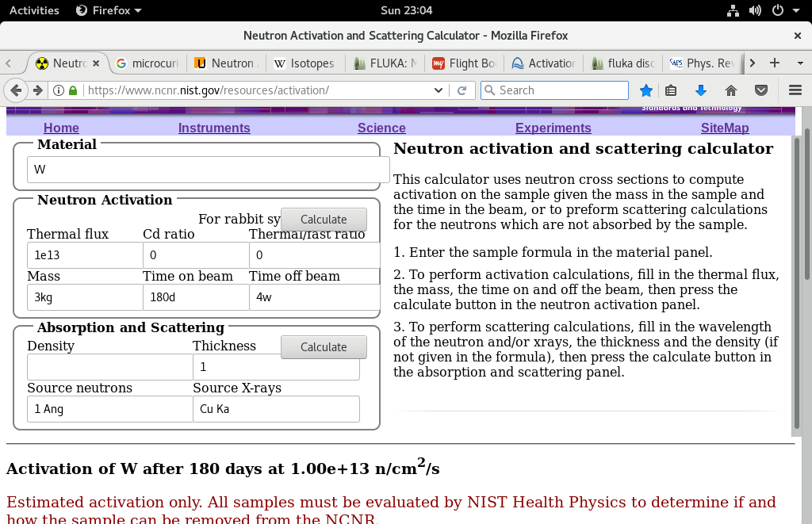Viewport: 812px width, 524px height.
Task: Open the SiteMap link
Action: [725, 128]
